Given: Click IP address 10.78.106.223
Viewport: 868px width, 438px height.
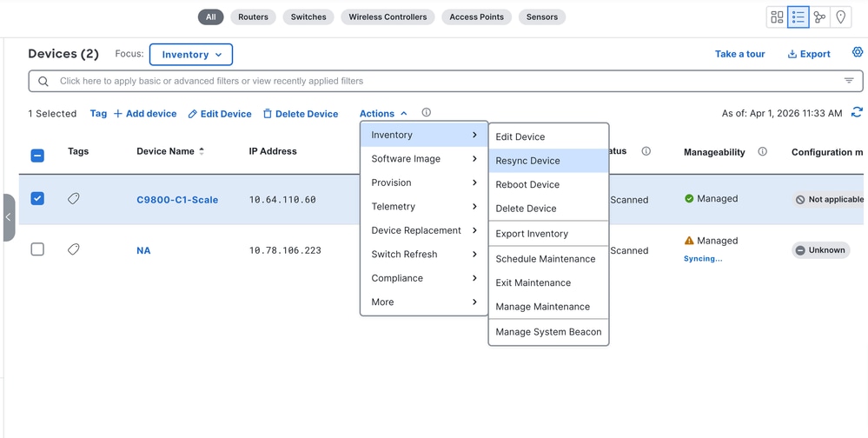Looking at the screenshot, I should (x=285, y=250).
